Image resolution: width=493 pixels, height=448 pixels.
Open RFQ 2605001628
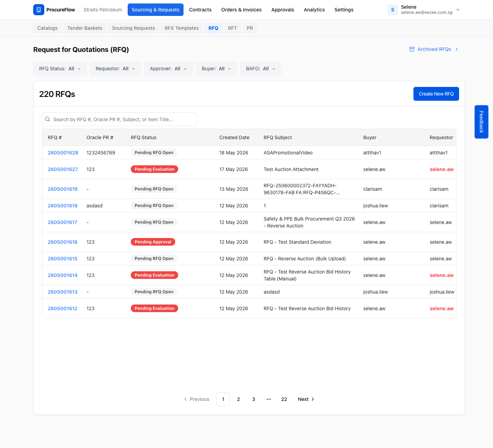[x=63, y=153]
